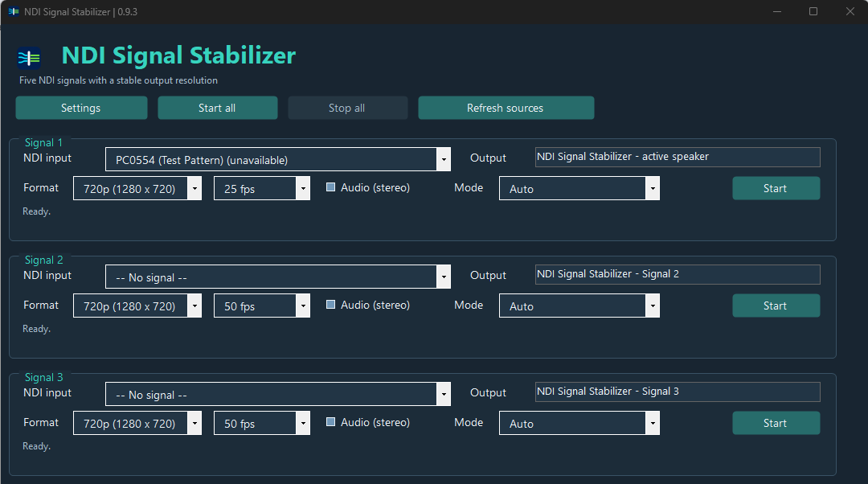Click the 'Signal 1' group label
Screen dimensions: 868x484
tap(43, 143)
